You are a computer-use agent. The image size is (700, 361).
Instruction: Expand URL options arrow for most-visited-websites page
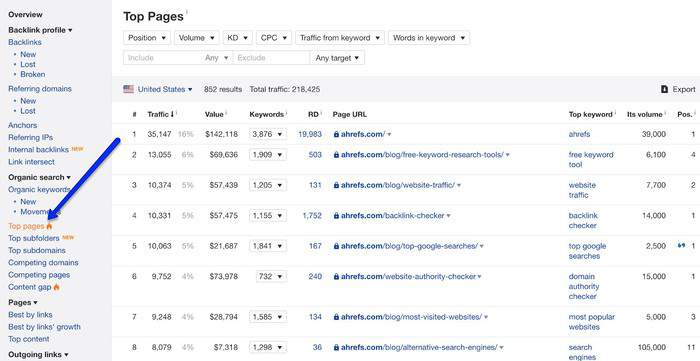486,317
